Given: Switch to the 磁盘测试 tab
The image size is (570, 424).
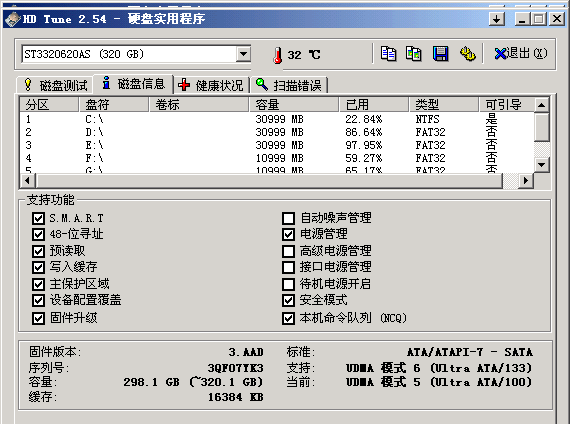Looking at the screenshot, I should coord(56,85).
